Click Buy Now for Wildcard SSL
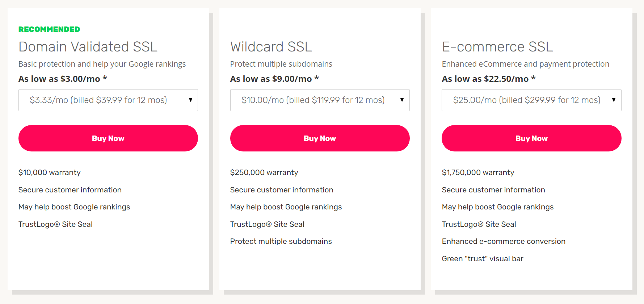 [x=320, y=138]
